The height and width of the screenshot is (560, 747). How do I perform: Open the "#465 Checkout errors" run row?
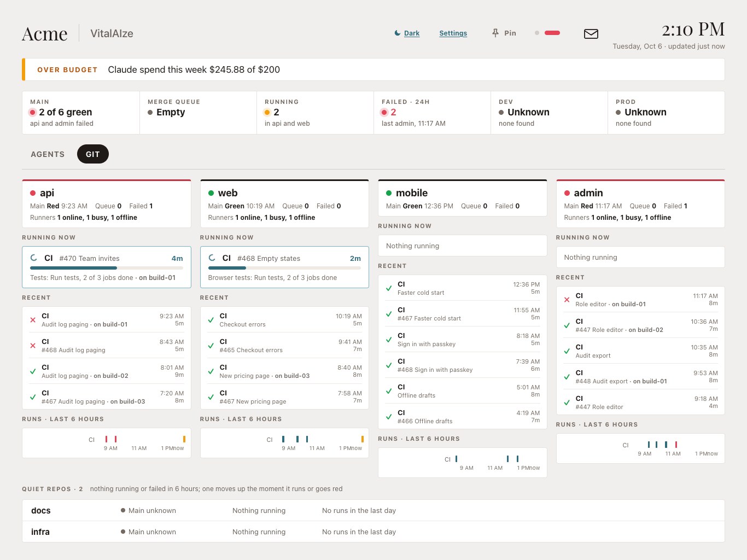284,346
